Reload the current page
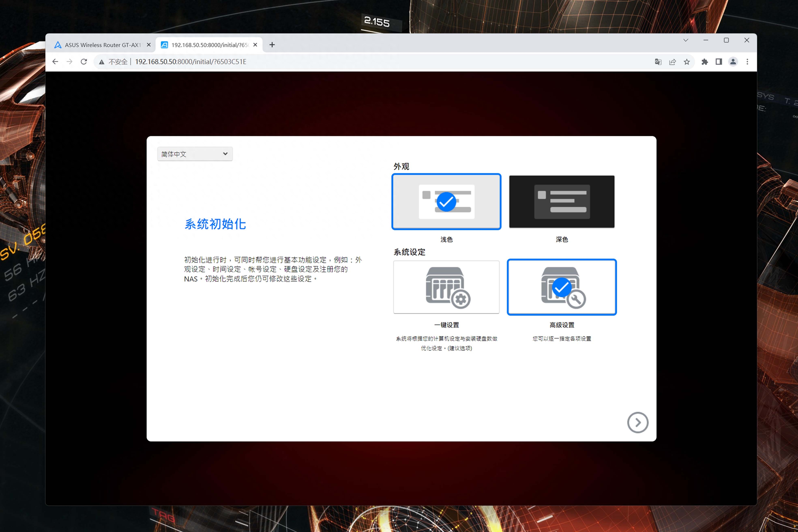This screenshot has width=798, height=532. tap(84, 62)
